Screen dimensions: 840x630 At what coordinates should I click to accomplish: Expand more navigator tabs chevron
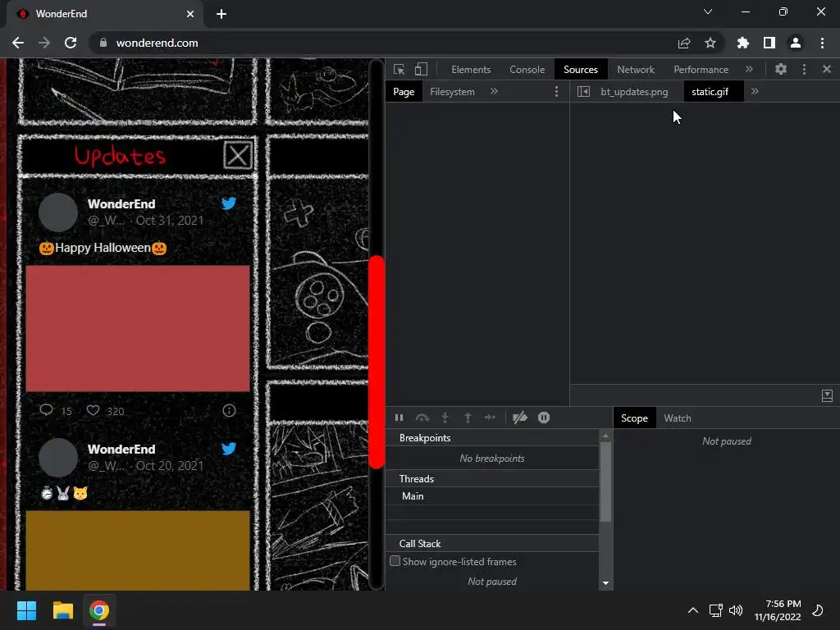[494, 92]
